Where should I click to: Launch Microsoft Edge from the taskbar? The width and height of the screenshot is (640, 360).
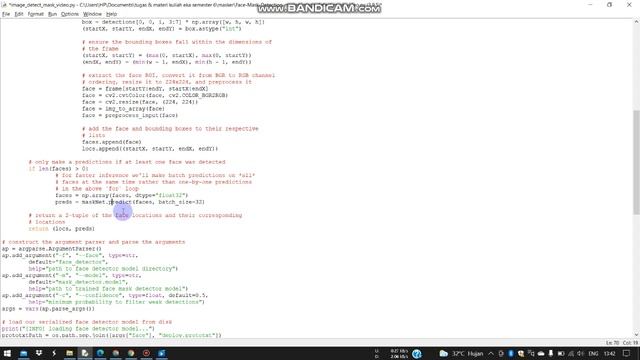tap(100, 353)
